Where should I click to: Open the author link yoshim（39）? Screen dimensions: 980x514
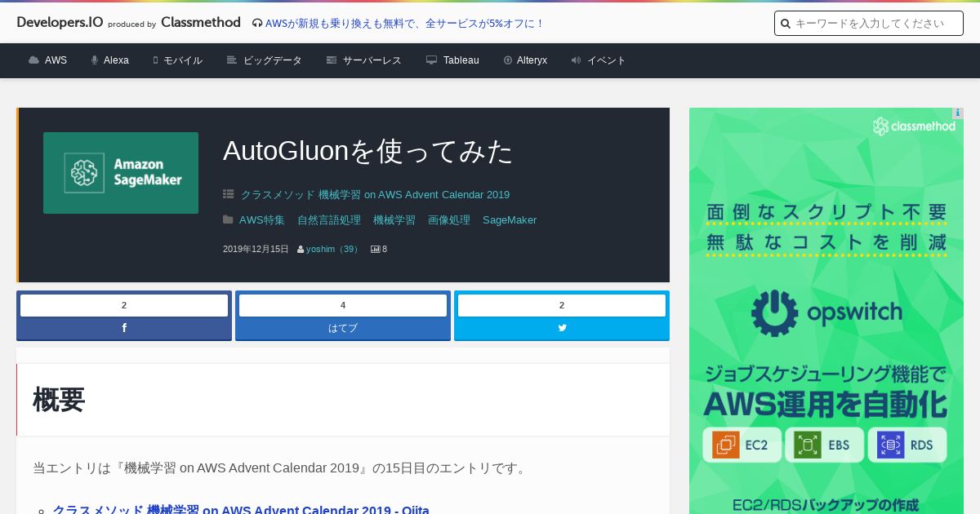click(x=334, y=250)
